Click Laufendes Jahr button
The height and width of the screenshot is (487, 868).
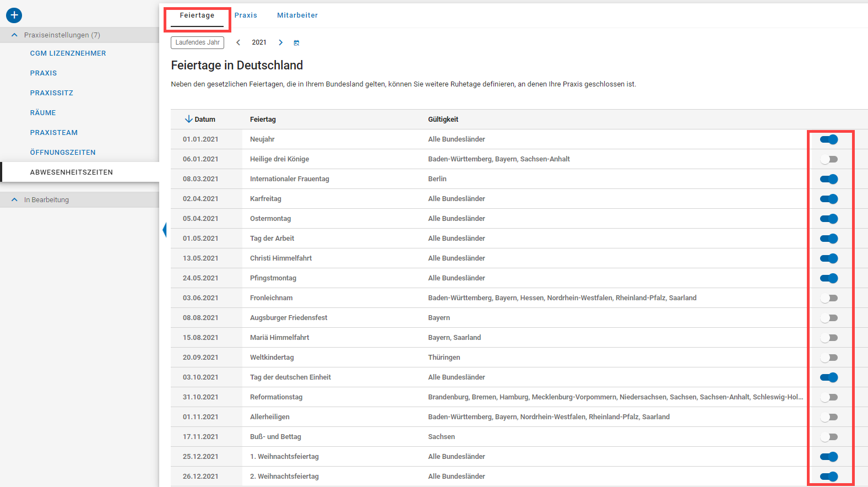coord(198,42)
